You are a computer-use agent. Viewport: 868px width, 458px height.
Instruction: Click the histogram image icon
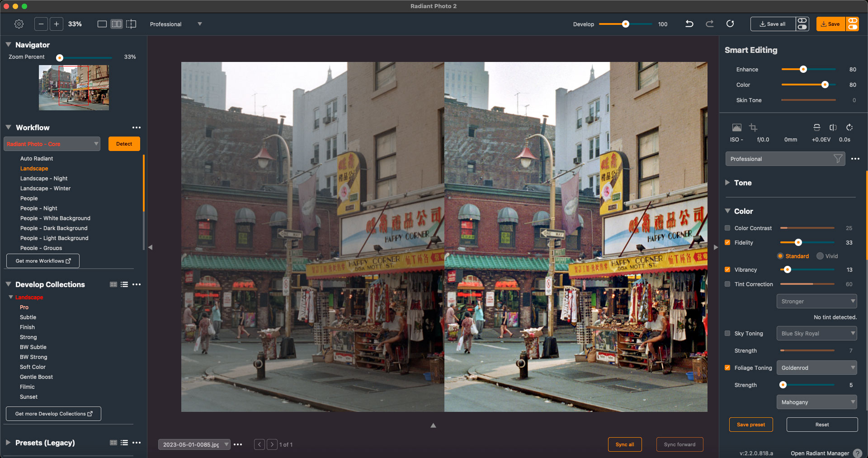click(736, 127)
